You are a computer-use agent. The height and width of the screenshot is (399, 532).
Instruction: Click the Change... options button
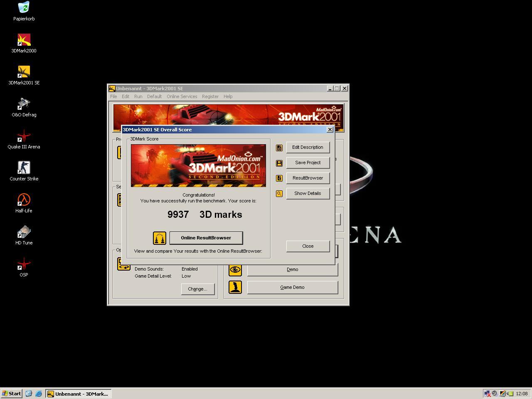[197, 289]
